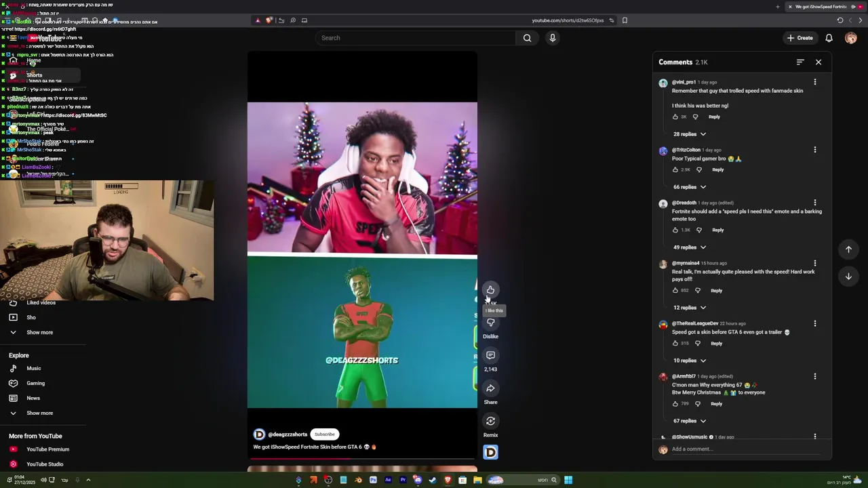Dislike the @vini_pro1 comment
The width and height of the screenshot is (868, 488).
point(695,117)
